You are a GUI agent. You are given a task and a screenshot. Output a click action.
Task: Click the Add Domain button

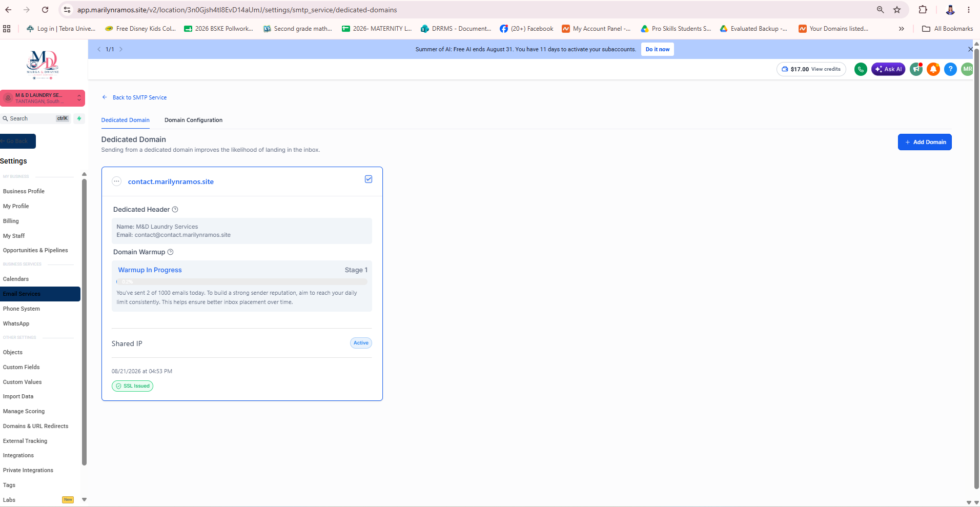click(925, 142)
